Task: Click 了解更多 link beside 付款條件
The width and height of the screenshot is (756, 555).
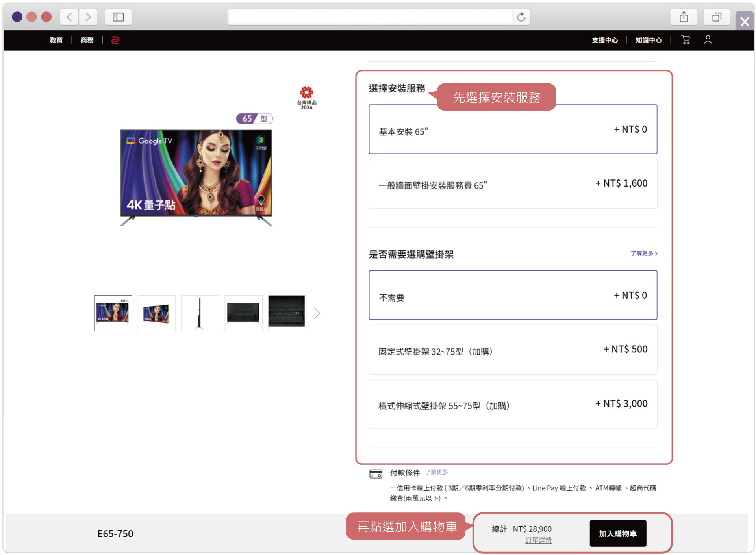Action: tap(436, 472)
